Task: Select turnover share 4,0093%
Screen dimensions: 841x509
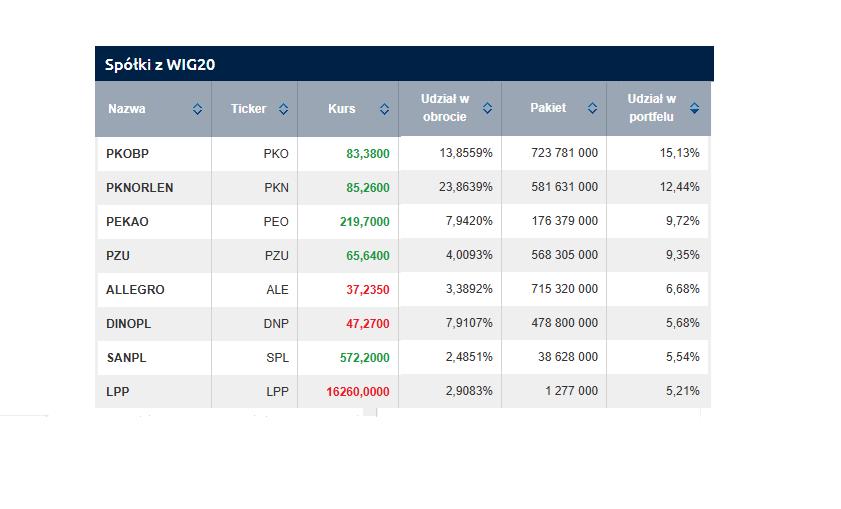Action: click(469, 255)
